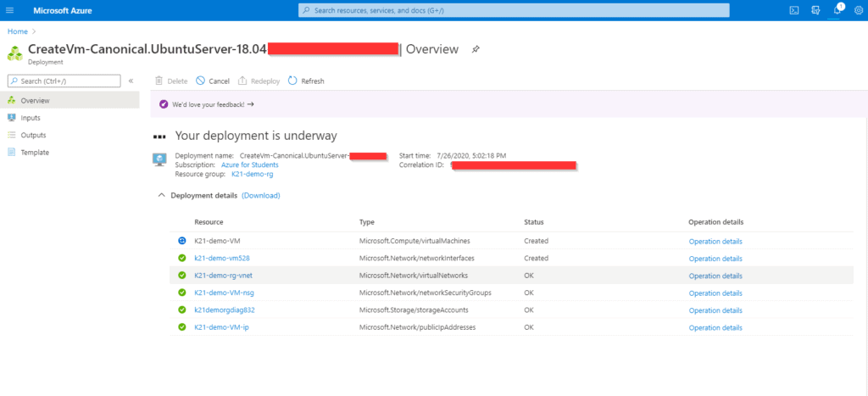Click the three dots progress icon
The height and width of the screenshot is (396, 868).
click(159, 137)
